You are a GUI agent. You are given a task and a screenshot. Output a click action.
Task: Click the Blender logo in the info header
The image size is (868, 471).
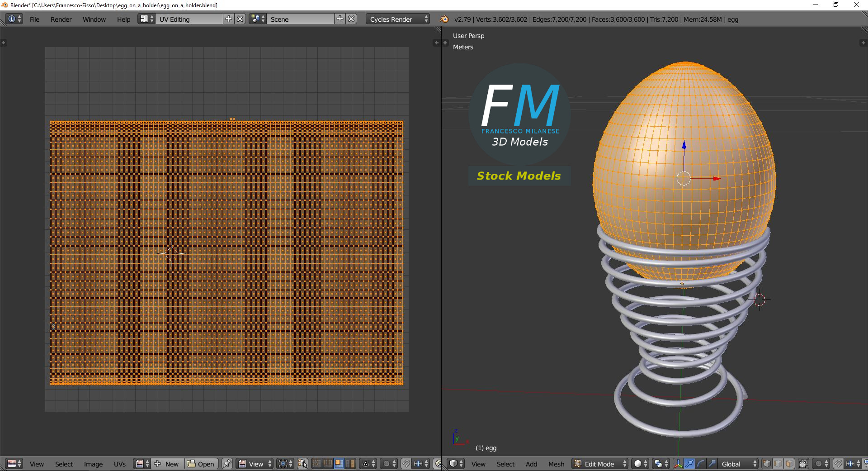tap(444, 19)
